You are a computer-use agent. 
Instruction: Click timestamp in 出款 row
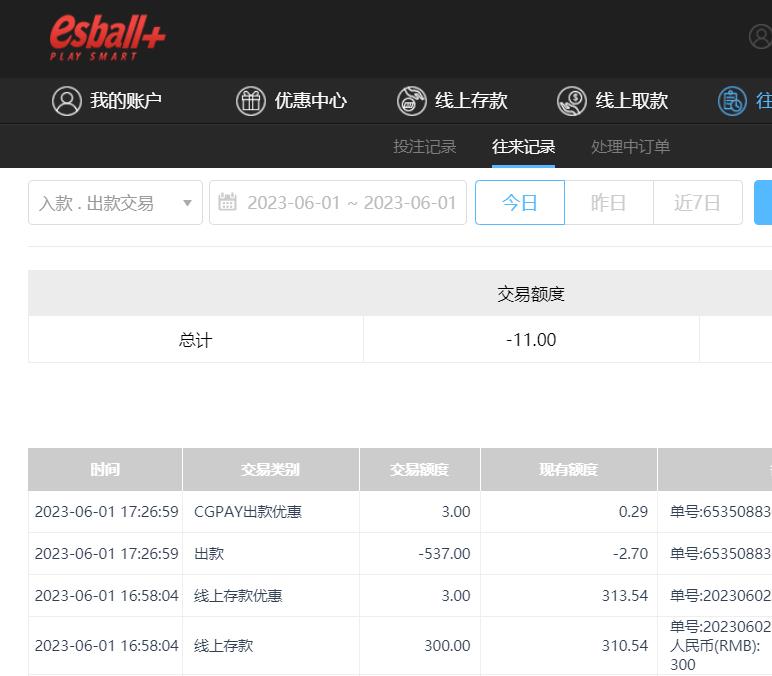(106, 554)
